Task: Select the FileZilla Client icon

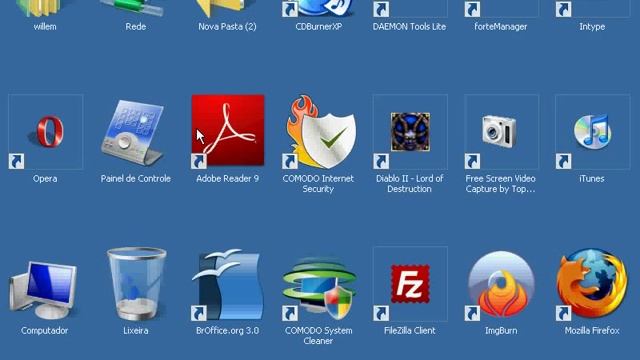Action: pyautogui.click(x=410, y=284)
